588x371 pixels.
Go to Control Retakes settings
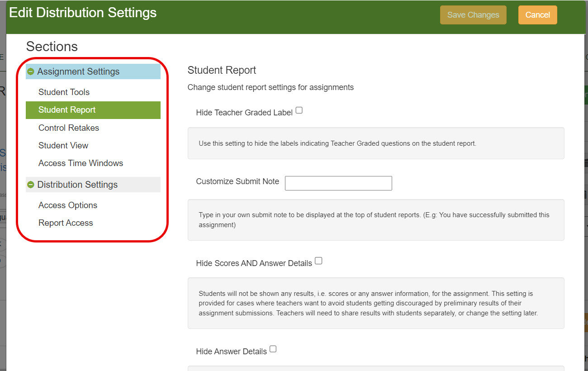(x=69, y=128)
